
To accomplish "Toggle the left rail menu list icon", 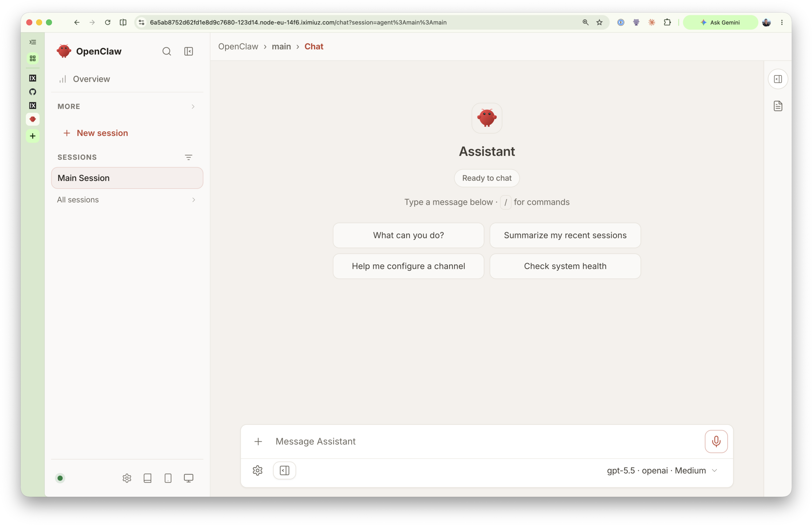I will click(x=33, y=42).
